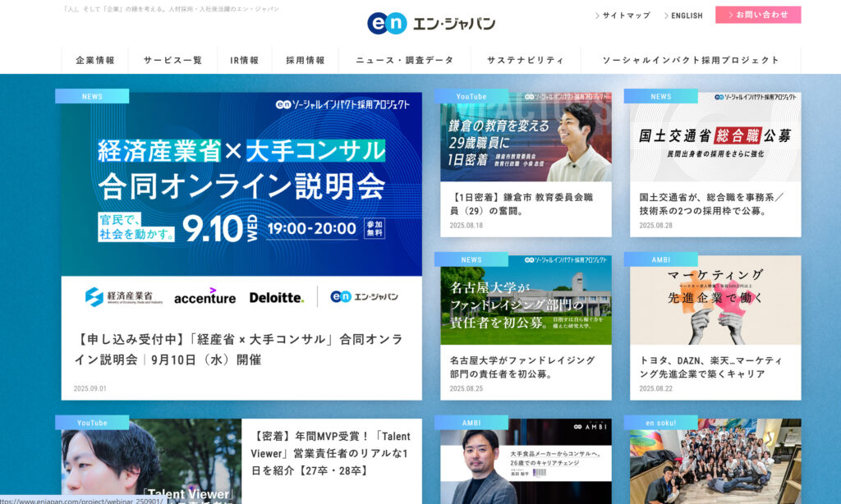Viewport: 841px width, 504px height.
Task: Open the Talent Viewer YouTube thumbnail
Action: (151, 461)
